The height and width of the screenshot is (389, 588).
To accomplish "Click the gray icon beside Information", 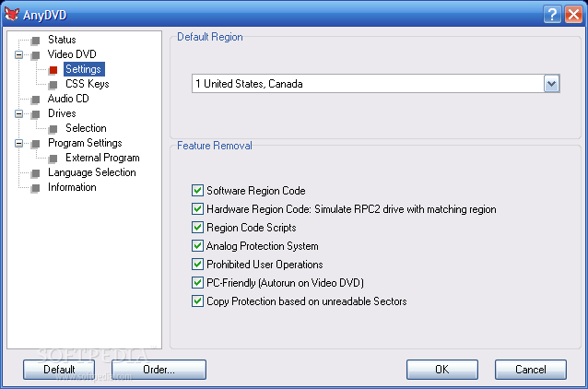I will point(35,187).
